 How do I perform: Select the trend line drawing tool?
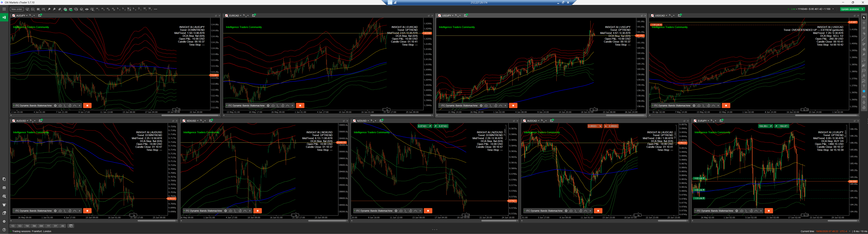[x=864, y=39]
